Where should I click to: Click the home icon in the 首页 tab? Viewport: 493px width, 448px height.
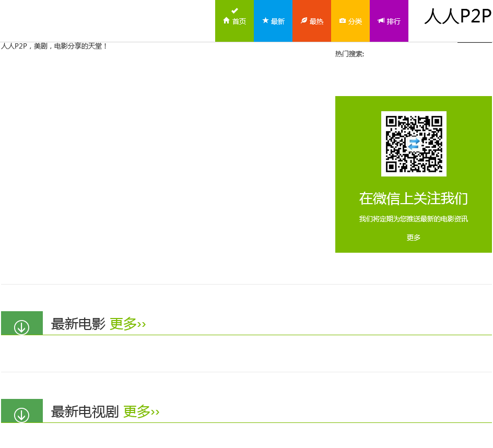(226, 21)
